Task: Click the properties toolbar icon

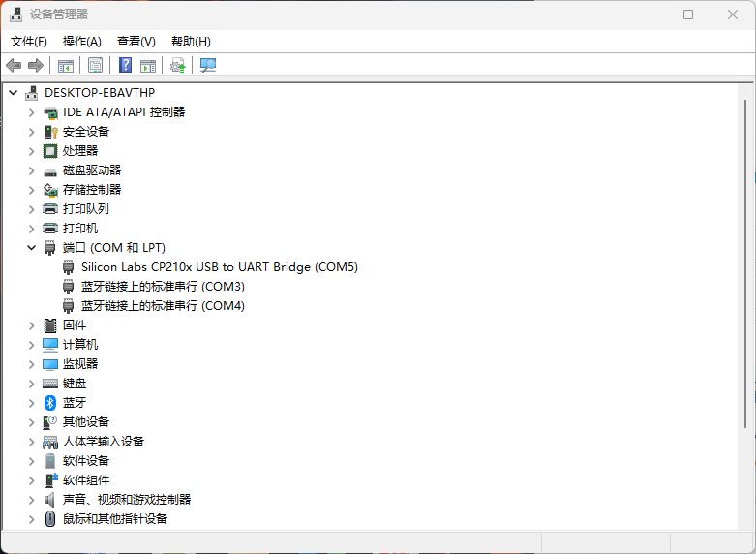Action: (95, 65)
